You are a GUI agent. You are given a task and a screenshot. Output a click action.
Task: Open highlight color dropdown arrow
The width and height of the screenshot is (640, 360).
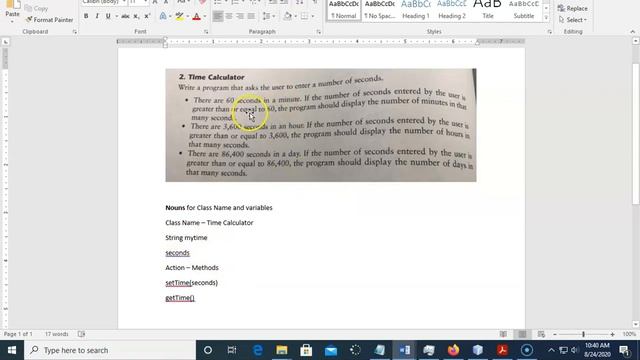pyautogui.click(x=187, y=16)
